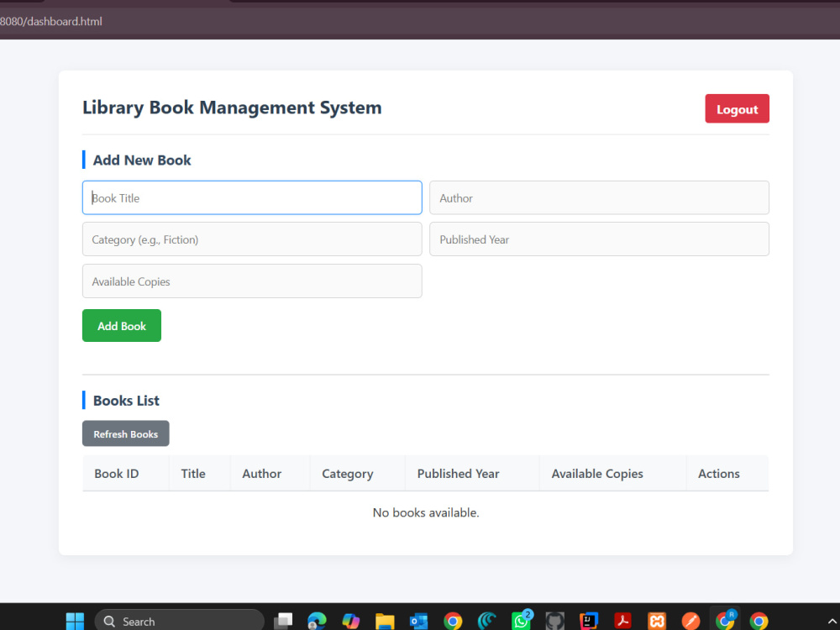
Task: Show hidden system tray icons chevron
Action: [832, 622]
